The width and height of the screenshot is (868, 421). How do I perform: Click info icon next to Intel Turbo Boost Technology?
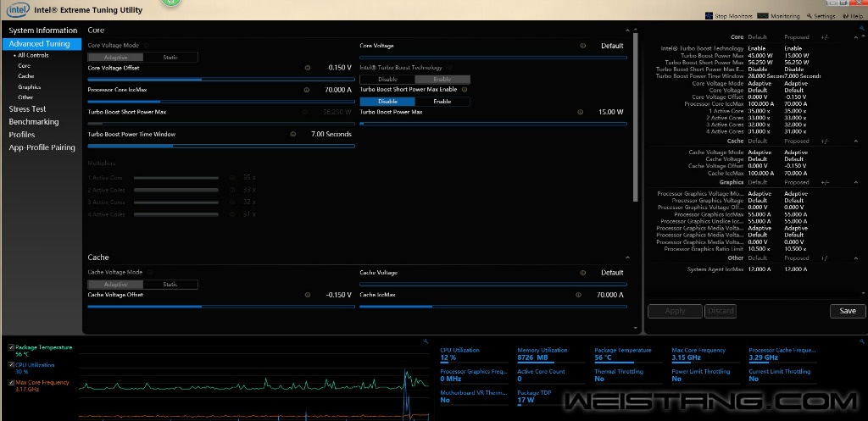[x=449, y=68]
